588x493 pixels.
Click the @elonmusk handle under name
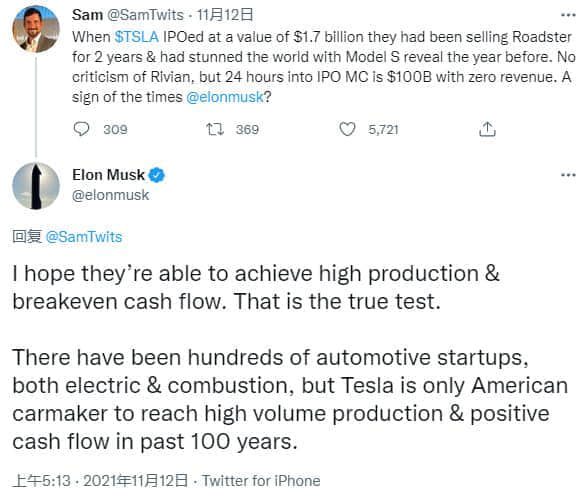coord(111,195)
